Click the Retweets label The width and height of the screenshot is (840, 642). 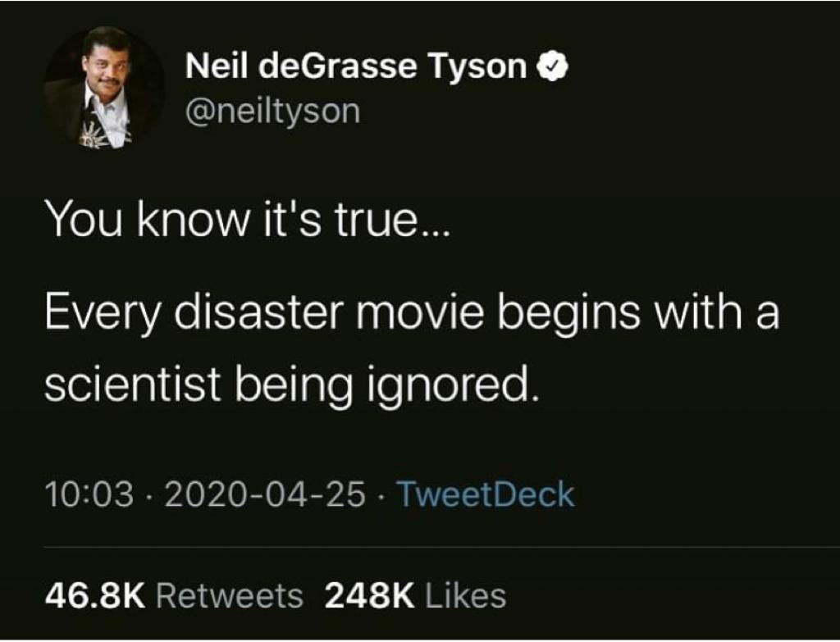[230, 595]
